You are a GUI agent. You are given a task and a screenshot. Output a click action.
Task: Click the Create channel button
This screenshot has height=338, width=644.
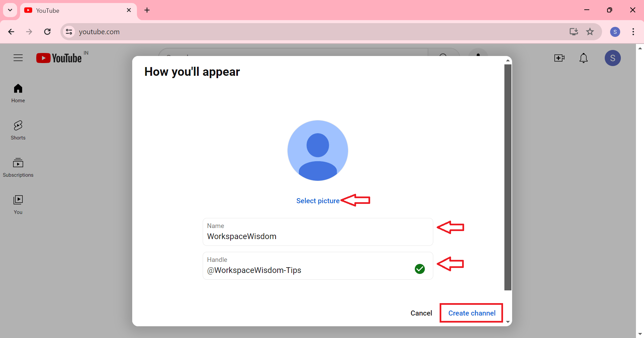[472, 313]
